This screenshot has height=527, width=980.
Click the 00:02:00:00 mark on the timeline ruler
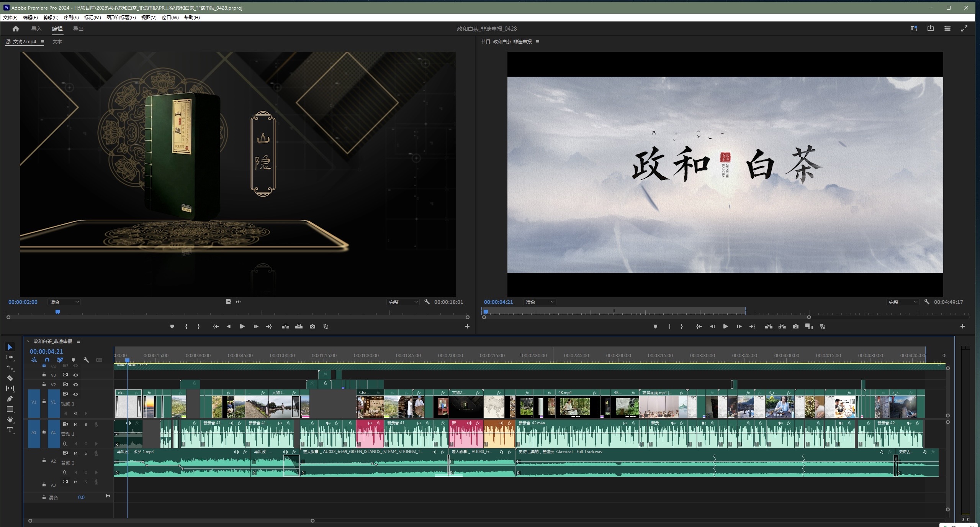[x=450, y=355]
